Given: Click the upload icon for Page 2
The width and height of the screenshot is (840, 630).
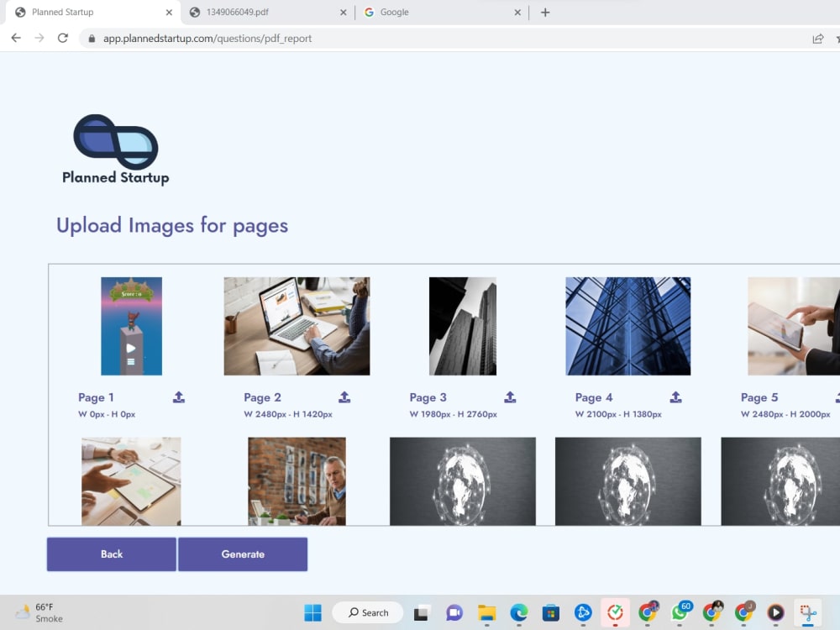Looking at the screenshot, I should (x=344, y=397).
